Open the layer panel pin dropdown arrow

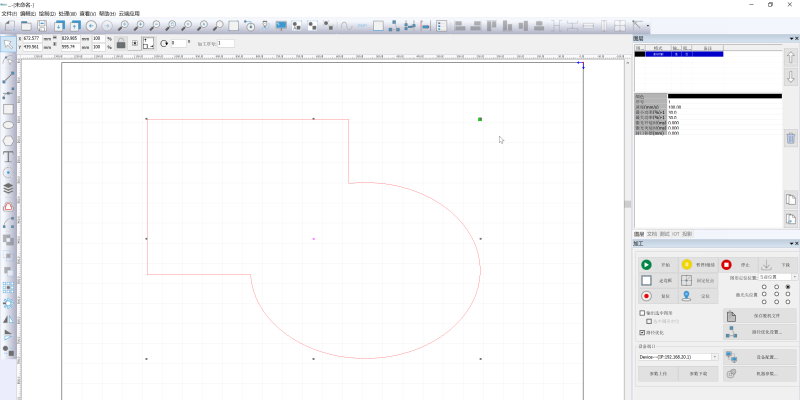[x=792, y=38]
